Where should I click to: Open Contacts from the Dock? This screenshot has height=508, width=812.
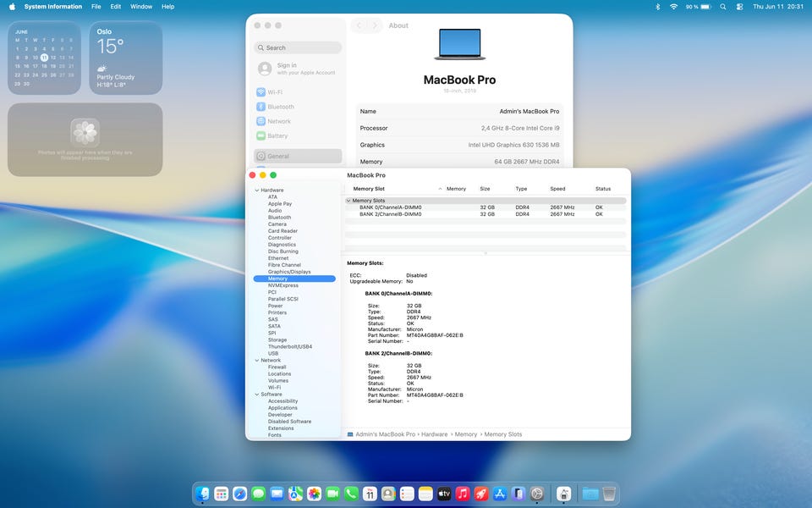388,494
